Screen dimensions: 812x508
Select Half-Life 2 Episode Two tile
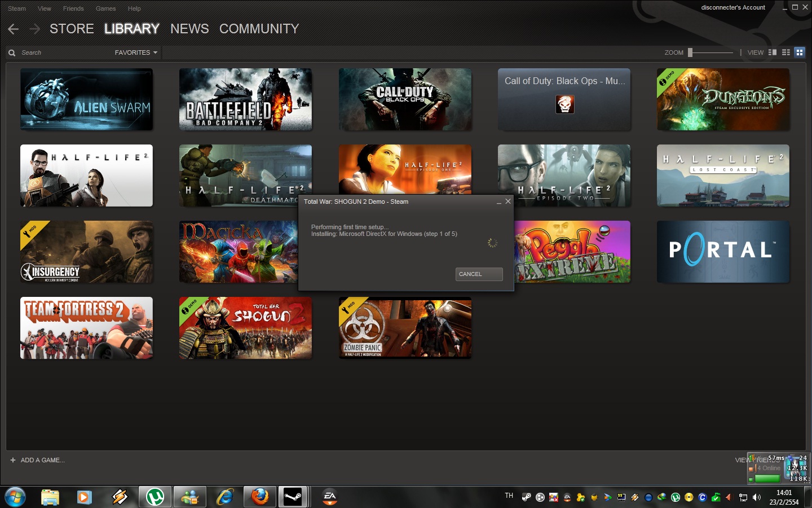pos(564,176)
